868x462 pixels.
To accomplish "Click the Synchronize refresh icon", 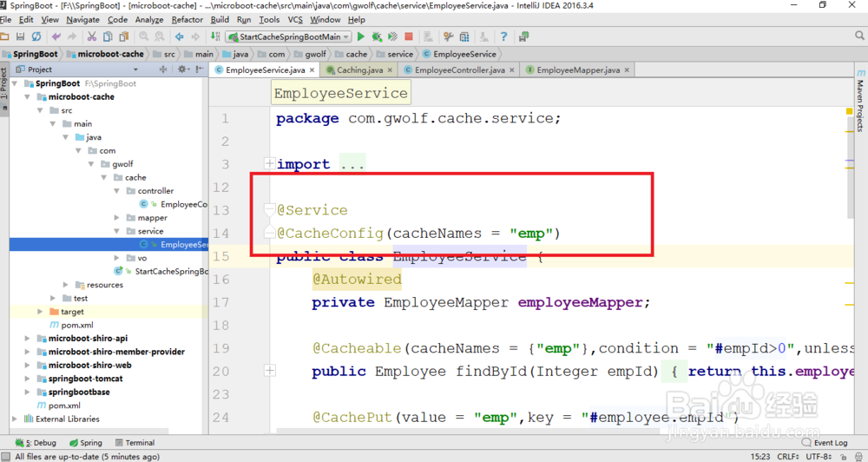I will (36, 36).
